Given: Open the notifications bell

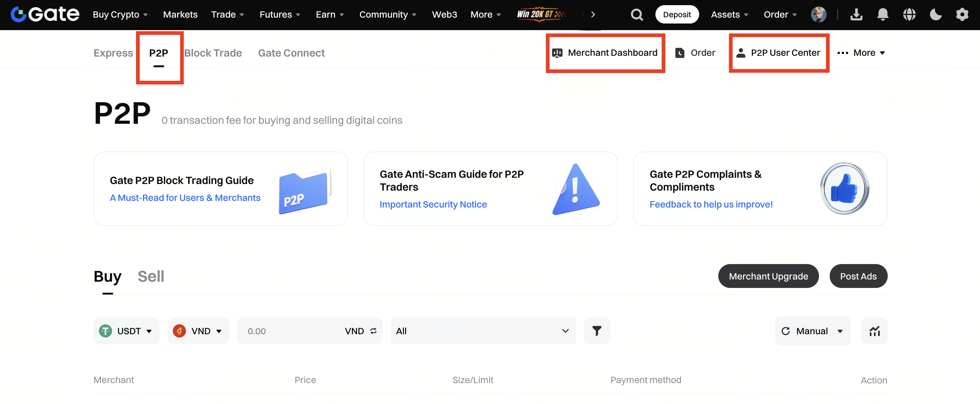Looking at the screenshot, I should click(x=883, y=15).
